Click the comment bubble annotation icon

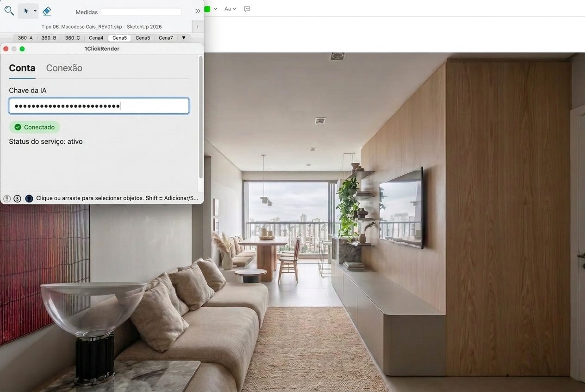[247, 9]
